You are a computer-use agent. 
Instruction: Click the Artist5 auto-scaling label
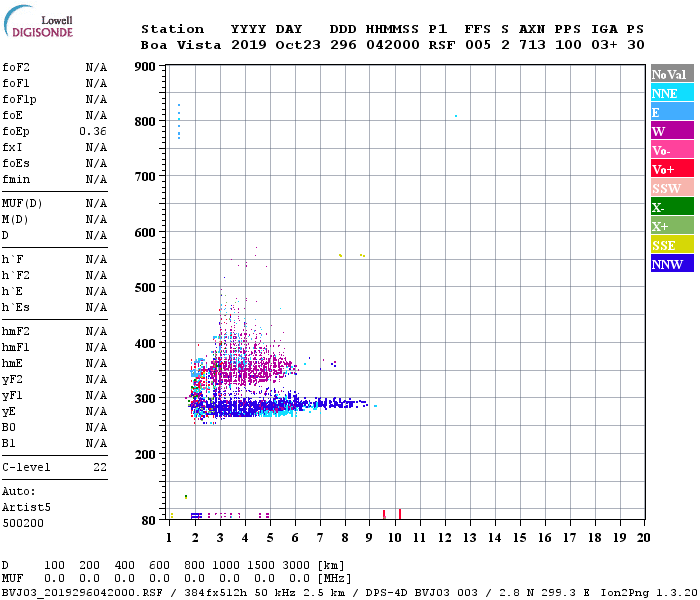(26, 508)
